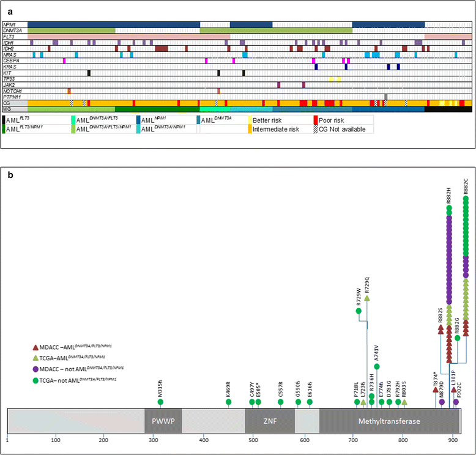Click the light green triangle for R729Q
Viewport: 476px width, 455px height.
point(366,298)
